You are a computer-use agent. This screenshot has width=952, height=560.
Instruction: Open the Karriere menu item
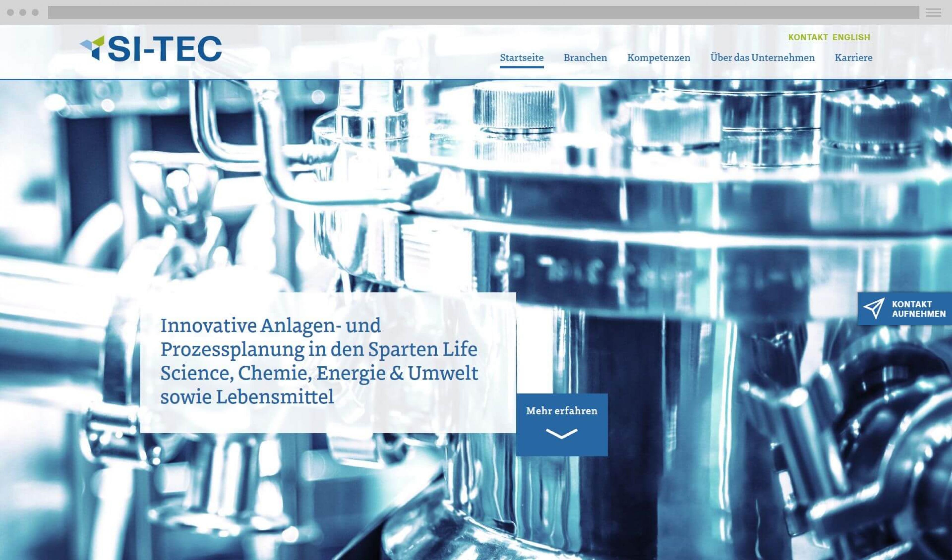853,58
